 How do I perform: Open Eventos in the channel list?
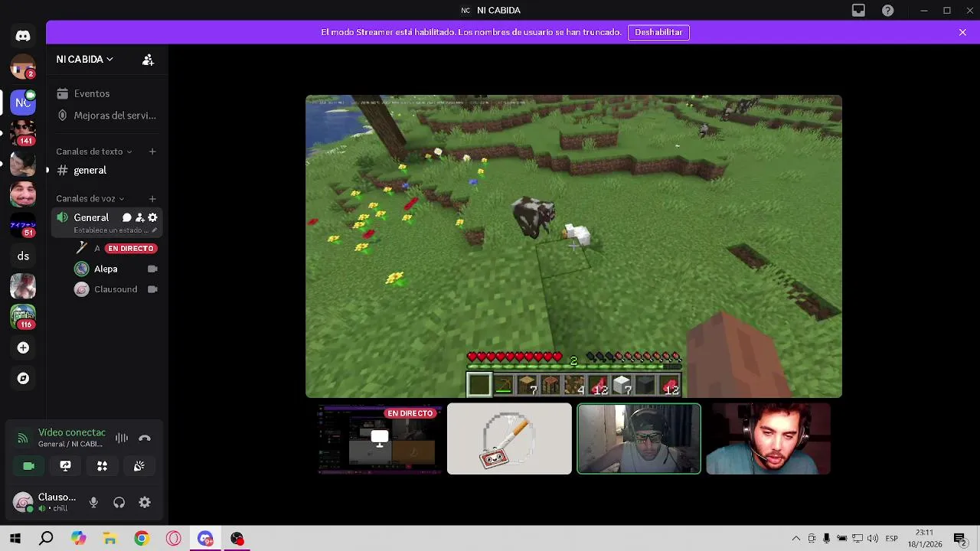click(x=106, y=93)
